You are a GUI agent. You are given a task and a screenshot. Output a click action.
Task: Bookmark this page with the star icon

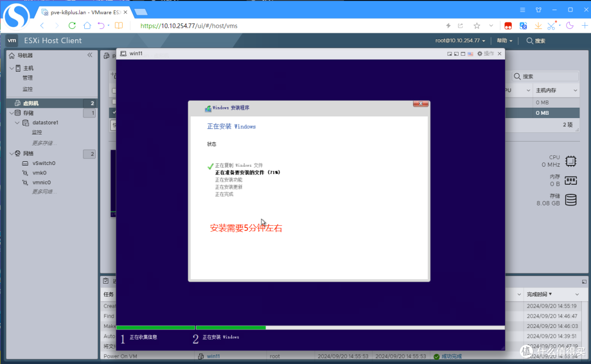(477, 26)
